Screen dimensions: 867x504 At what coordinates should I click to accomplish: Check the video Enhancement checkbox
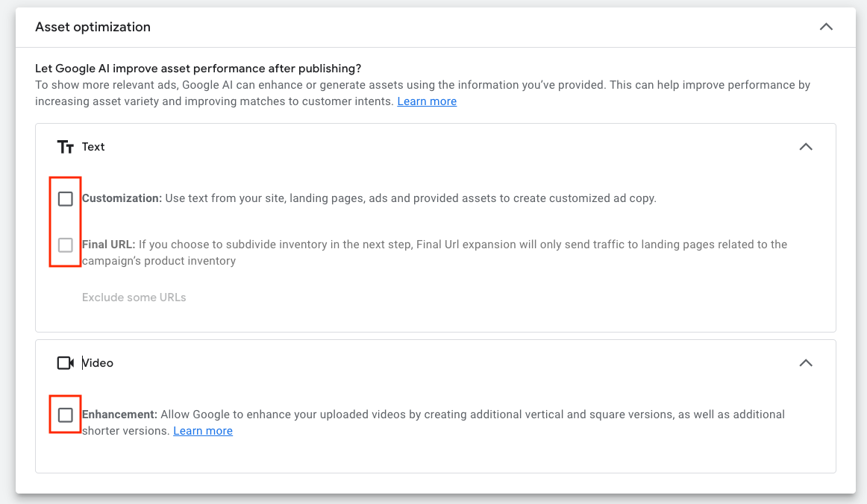pos(66,415)
